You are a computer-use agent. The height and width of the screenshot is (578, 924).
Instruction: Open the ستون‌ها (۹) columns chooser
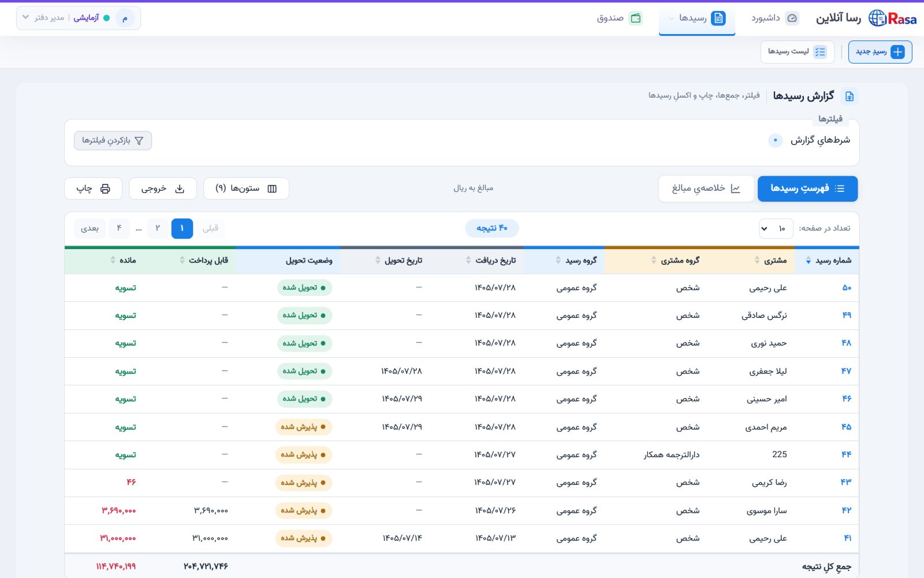[246, 188]
